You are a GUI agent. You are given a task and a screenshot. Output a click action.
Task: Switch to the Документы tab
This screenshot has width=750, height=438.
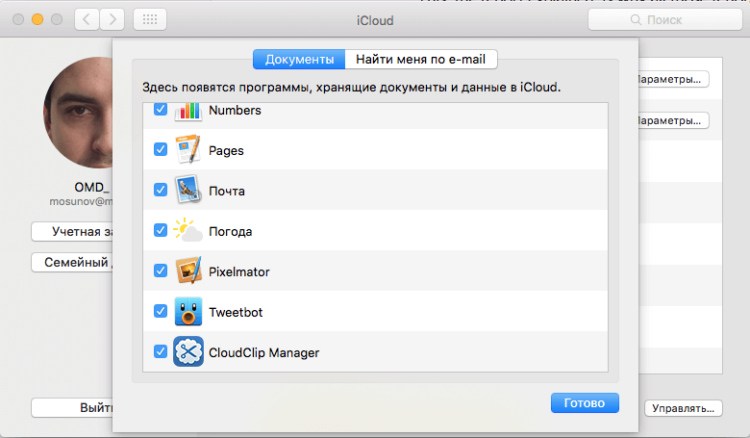pyautogui.click(x=299, y=59)
